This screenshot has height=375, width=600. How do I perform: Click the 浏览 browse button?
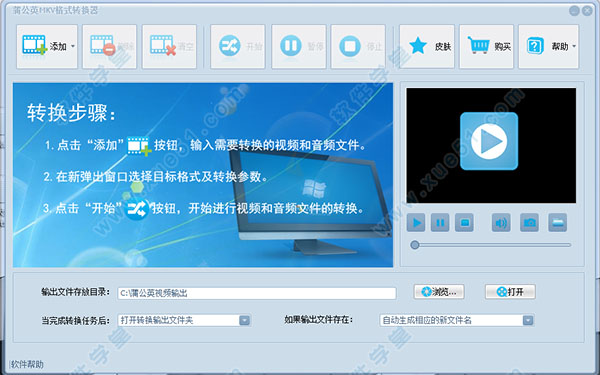pyautogui.click(x=439, y=292)
